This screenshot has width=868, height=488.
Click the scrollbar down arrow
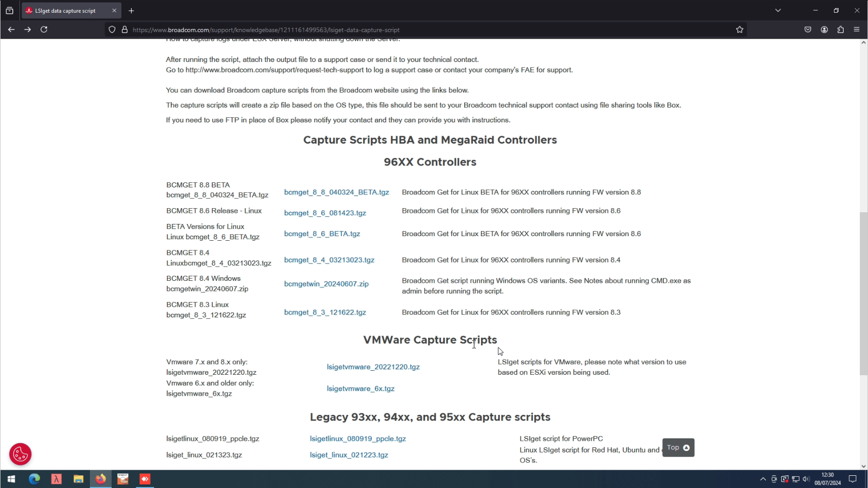[863, 466]
